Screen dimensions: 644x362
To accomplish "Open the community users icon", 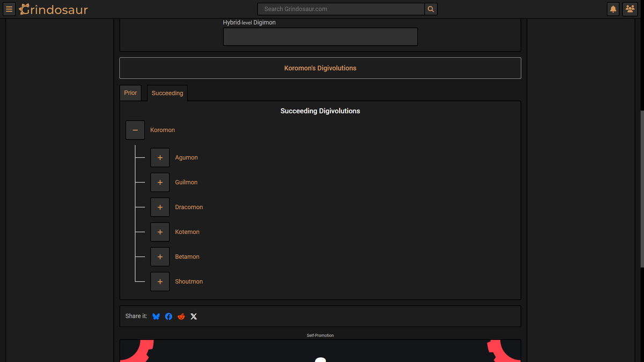I will pos(630,9).
